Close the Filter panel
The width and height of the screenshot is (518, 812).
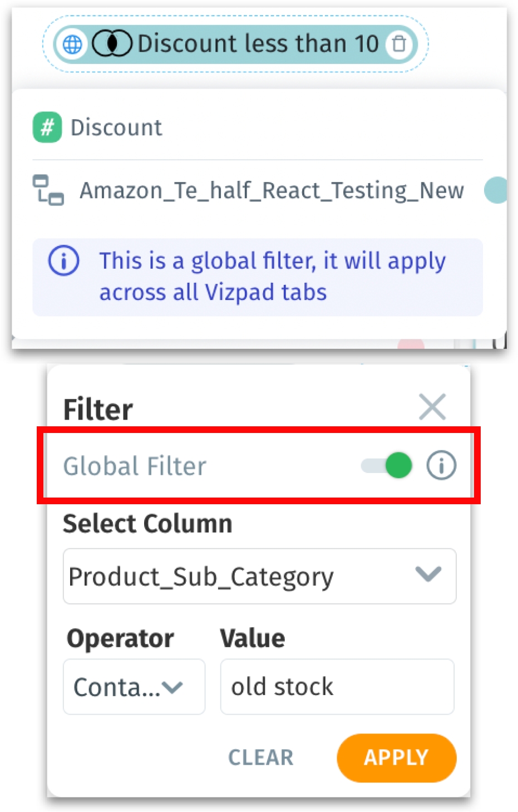click(432, 407)
